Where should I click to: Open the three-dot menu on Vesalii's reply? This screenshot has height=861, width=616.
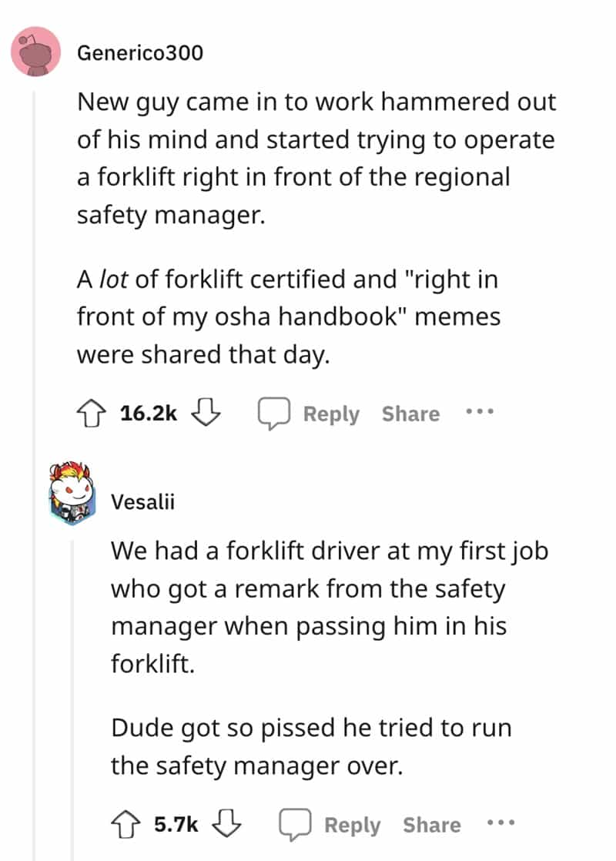[499, 823]
